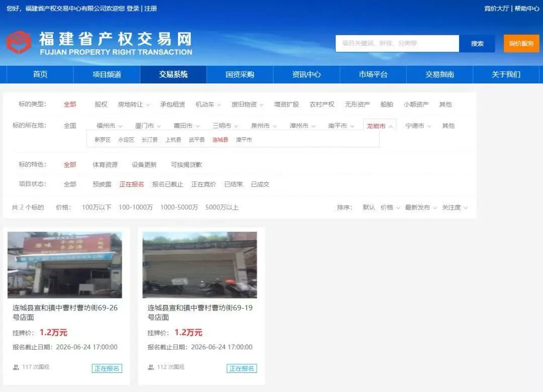Open 资讯中心 nav tab
543x392 pixels.
[307, 74]
